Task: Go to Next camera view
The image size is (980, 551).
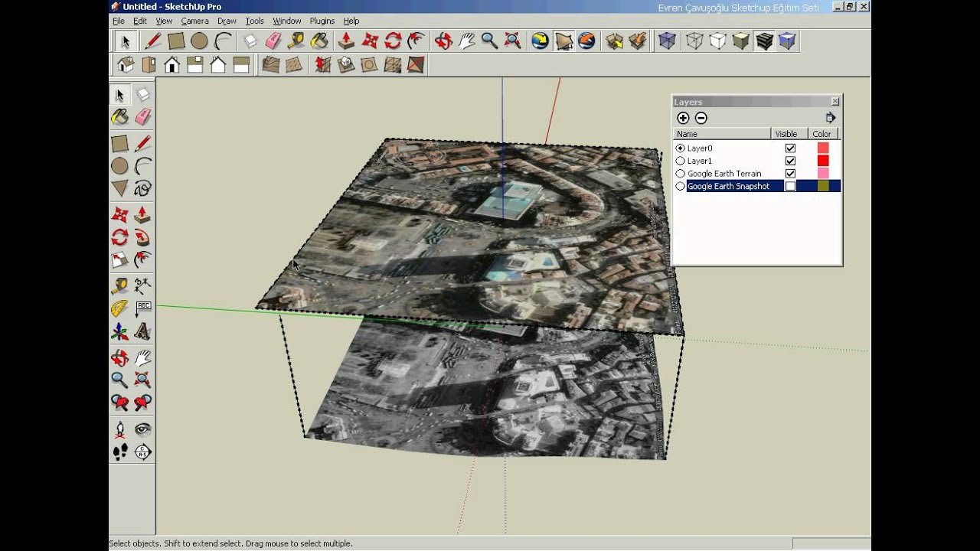Action: (142, 402)
